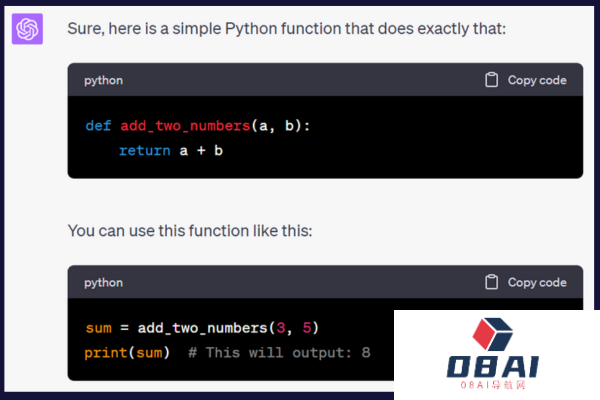Click the clipboard icon in second code block
This screenshot has height=400, width=600.
(491, 282)
